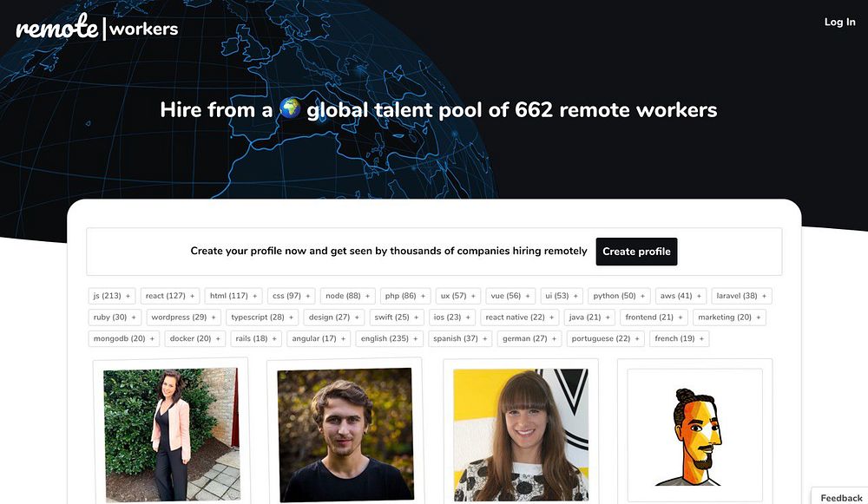Select the wordpress (29) skill tag

point(183,317)
